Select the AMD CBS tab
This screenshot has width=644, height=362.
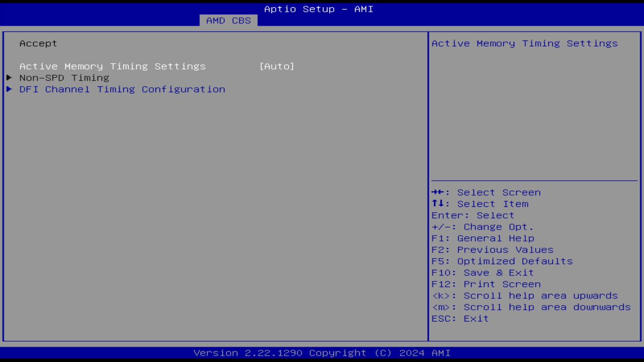click(x=228, y=21)
